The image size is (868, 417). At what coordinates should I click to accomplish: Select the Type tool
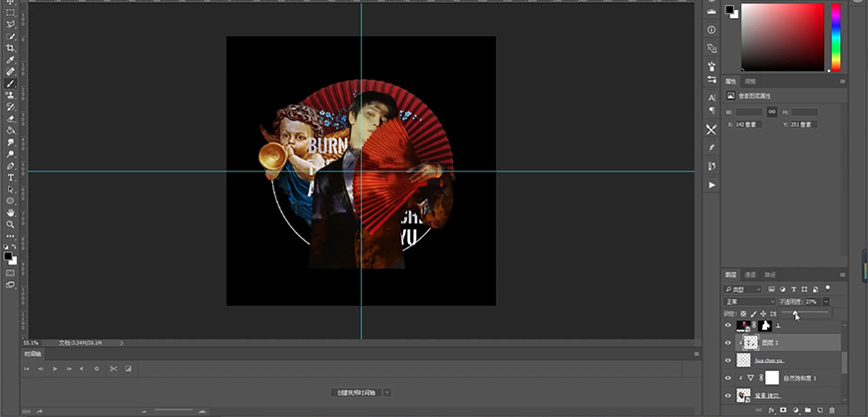pyautogui.click(x=11, y=178)
